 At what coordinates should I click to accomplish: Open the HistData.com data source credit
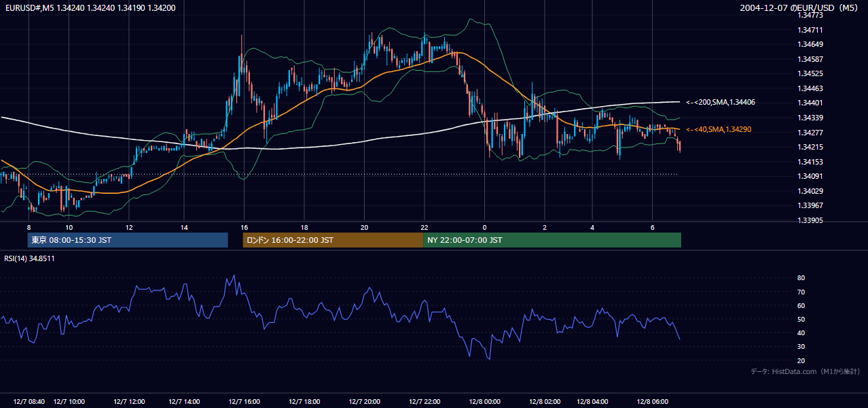806,371
